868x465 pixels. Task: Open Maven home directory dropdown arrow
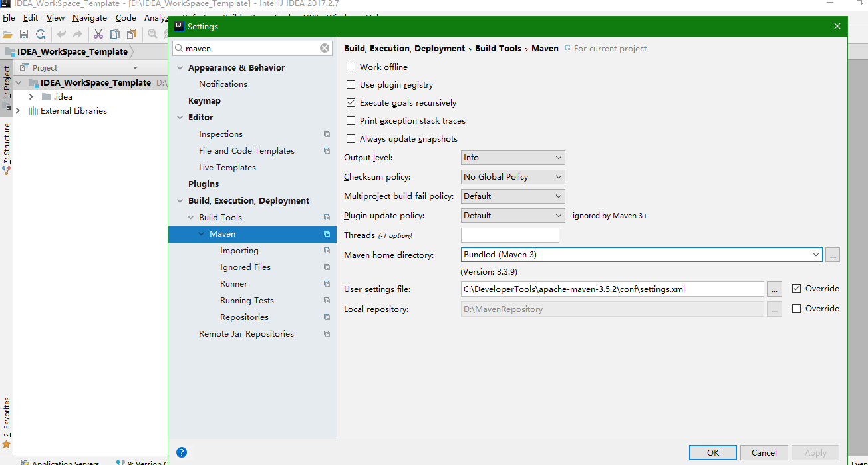pos(816,255)
